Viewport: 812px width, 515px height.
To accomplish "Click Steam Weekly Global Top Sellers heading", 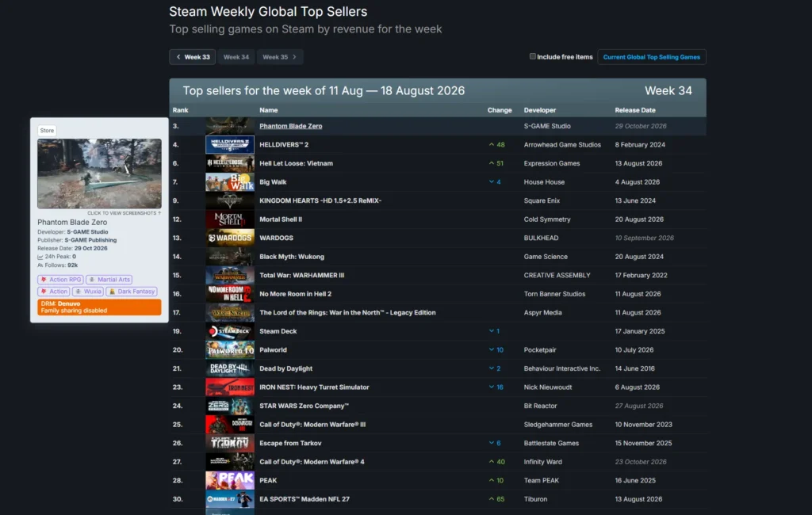I will coord(268,11).
